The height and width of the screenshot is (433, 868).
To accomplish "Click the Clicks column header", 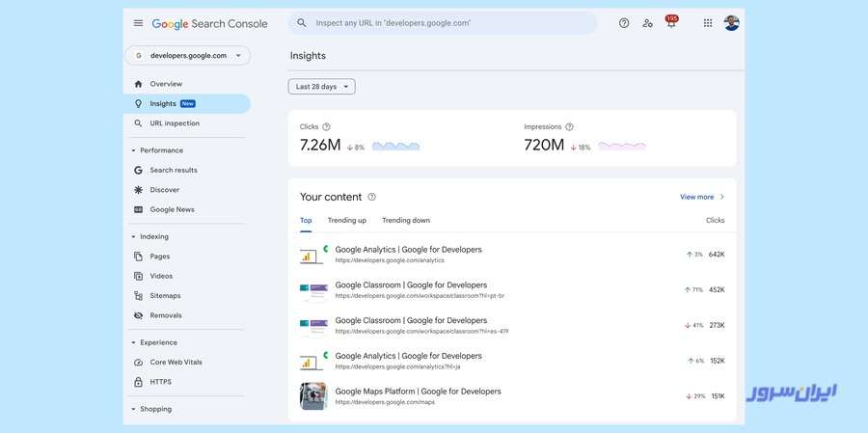I will [x=716, y=221].
